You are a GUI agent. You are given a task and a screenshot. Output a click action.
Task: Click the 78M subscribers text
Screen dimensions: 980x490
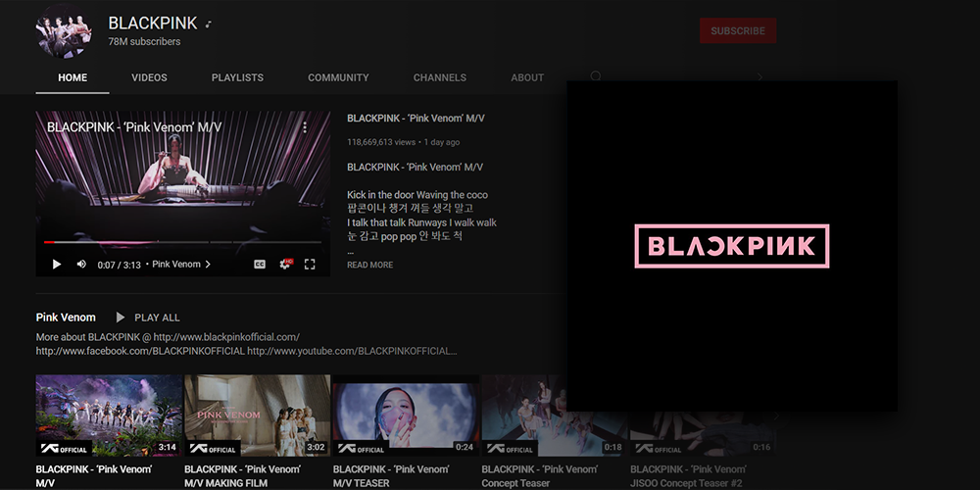pos(144,42)
